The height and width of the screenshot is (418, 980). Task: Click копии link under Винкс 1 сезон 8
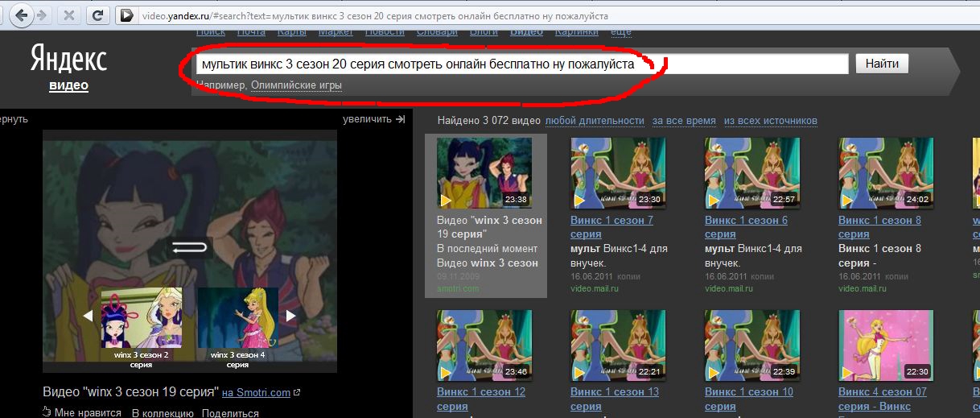(898, 276)
